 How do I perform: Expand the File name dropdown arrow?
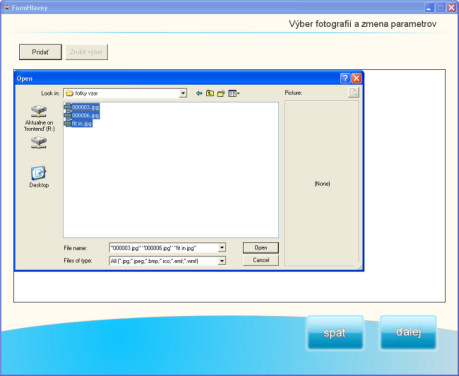tap(222, 248)
